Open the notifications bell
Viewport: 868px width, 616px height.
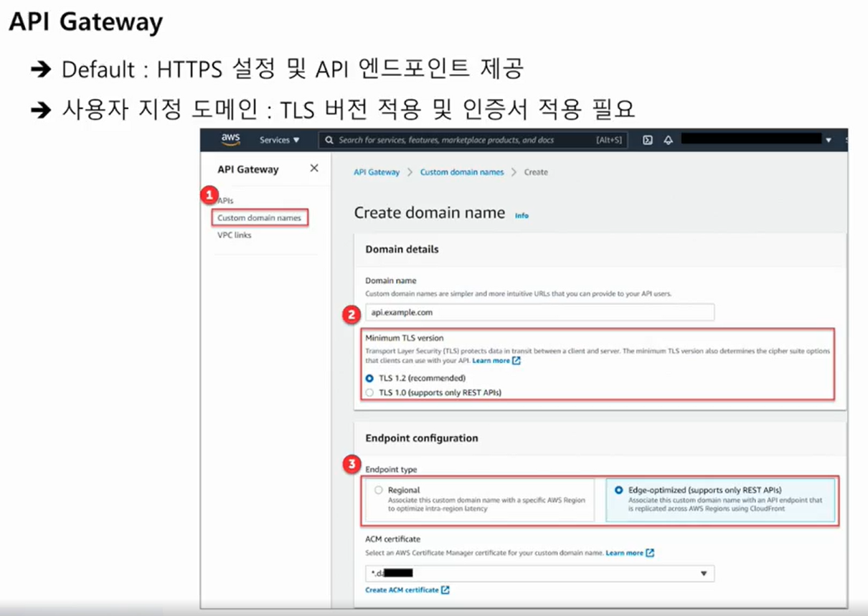[668, 140]
